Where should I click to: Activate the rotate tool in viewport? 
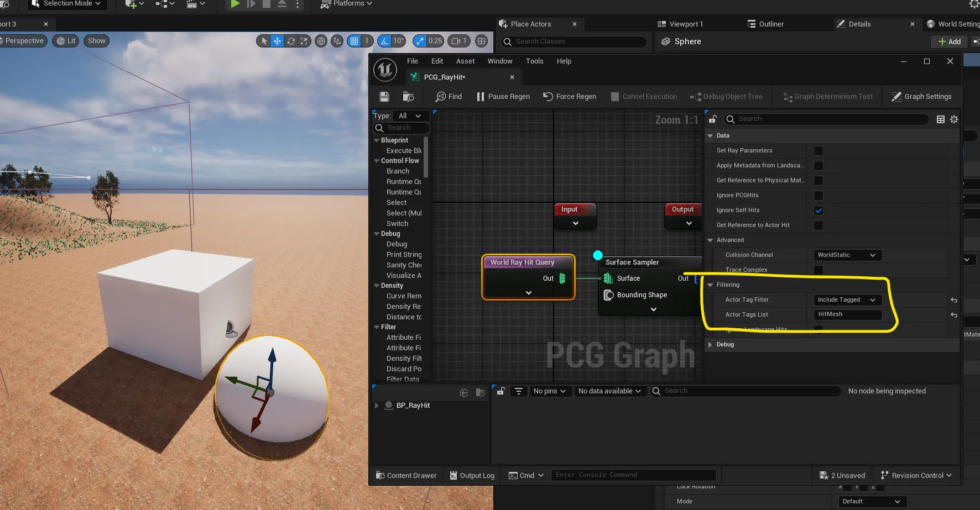[291, 41]
